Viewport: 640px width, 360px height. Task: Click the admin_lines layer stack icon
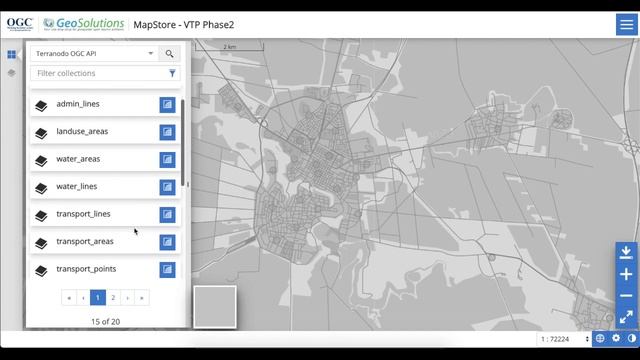pyautogui.click(x=41, y=106)
